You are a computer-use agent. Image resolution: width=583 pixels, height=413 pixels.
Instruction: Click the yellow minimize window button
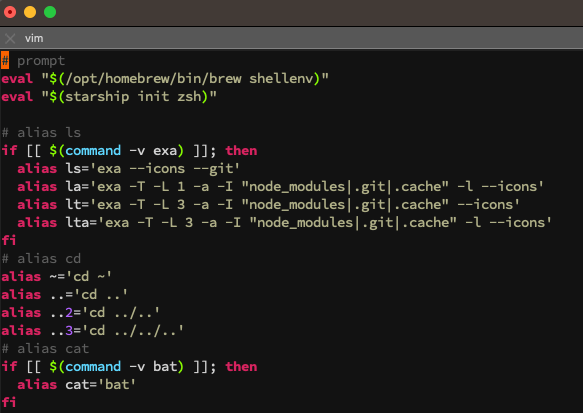pos(30,12)
